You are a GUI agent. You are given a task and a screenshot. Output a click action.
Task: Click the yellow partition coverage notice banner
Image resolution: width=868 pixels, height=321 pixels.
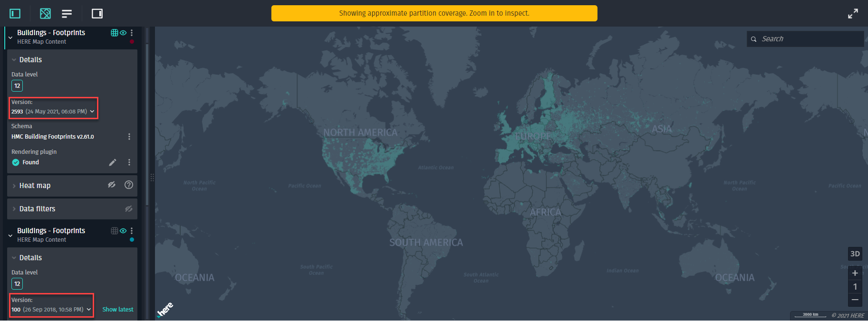[x=434, y=13]
